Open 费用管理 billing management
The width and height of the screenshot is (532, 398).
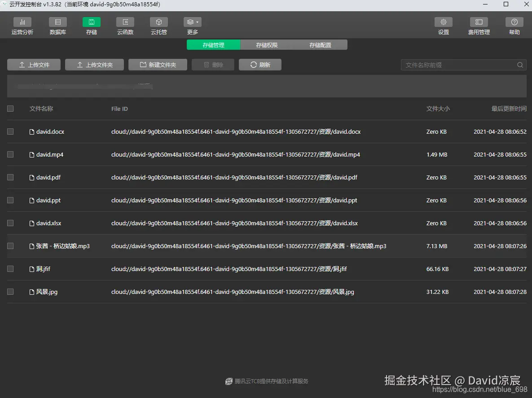(479, 26)
